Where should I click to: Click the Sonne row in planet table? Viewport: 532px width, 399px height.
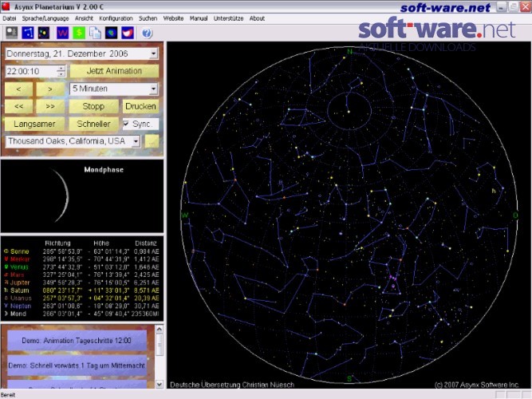click(x=81, y=251)
